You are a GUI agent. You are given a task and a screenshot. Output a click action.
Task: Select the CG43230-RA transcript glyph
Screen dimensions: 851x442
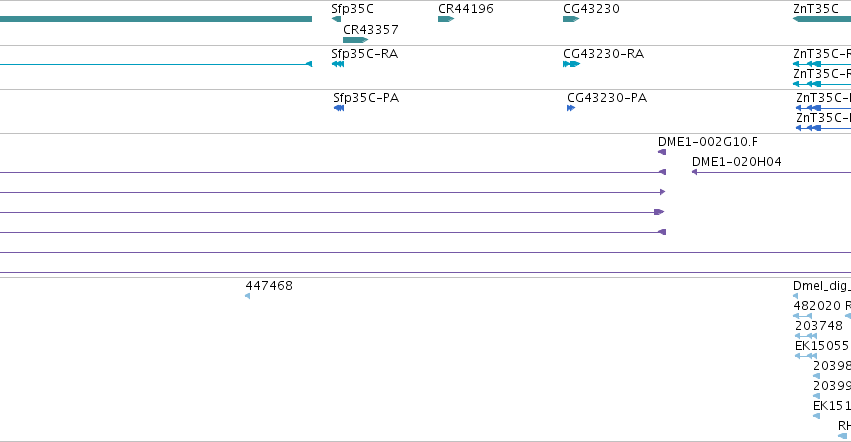click(571, 64)
